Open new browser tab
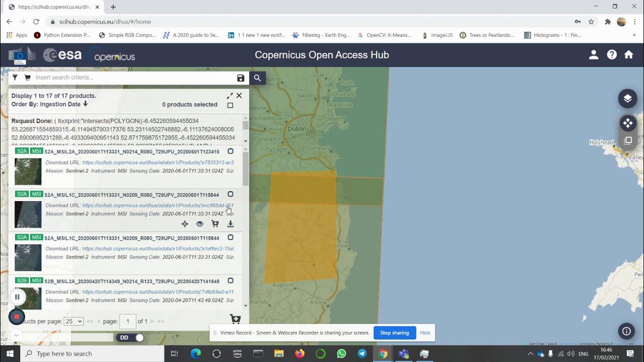644x362 pixels. [x=113, y=7]
